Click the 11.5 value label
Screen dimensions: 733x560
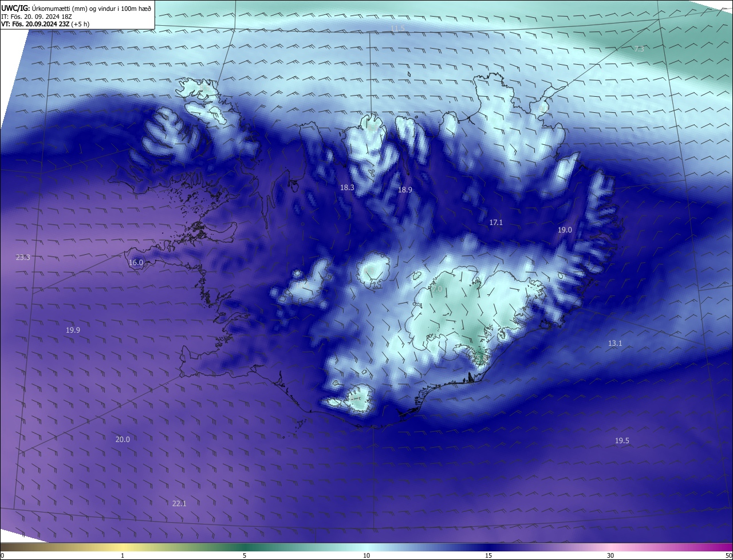point(397,29)
